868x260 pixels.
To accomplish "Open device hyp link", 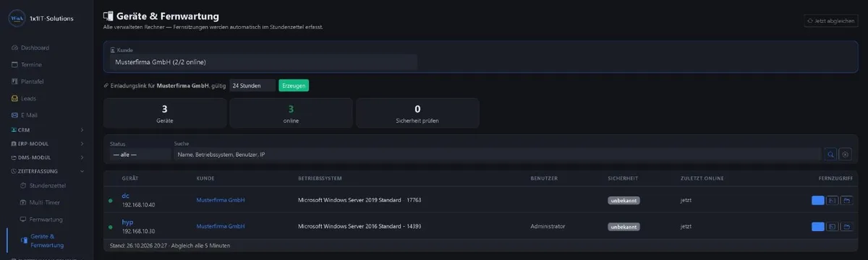I will (127, 222).
